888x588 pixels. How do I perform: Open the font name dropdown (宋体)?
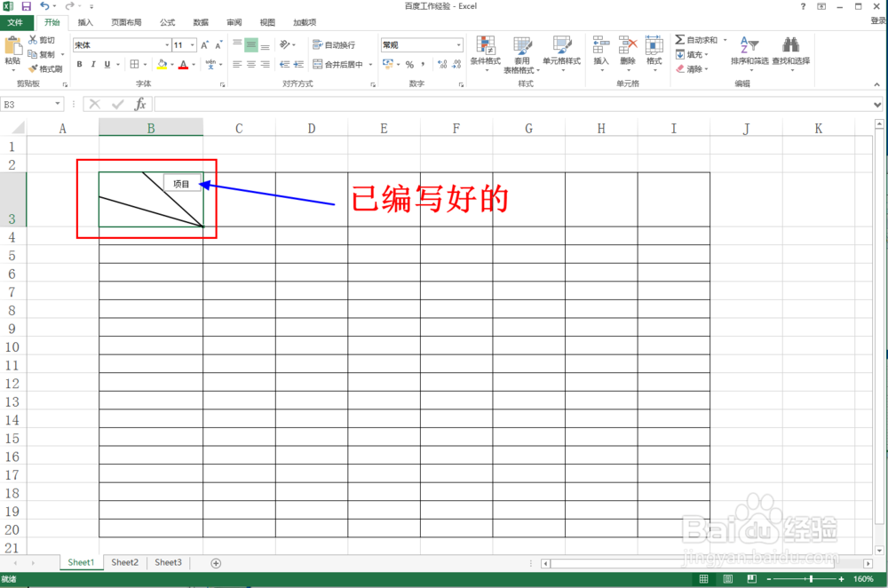167,44
